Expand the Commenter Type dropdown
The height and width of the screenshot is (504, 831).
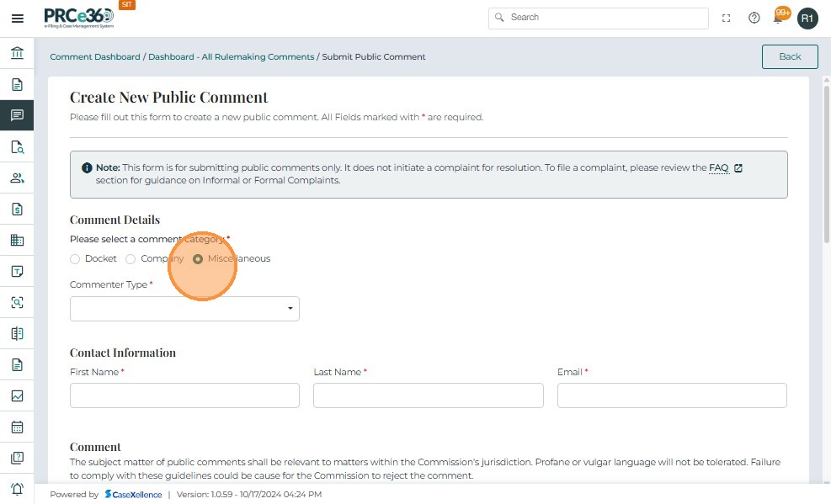coord(184,309)
